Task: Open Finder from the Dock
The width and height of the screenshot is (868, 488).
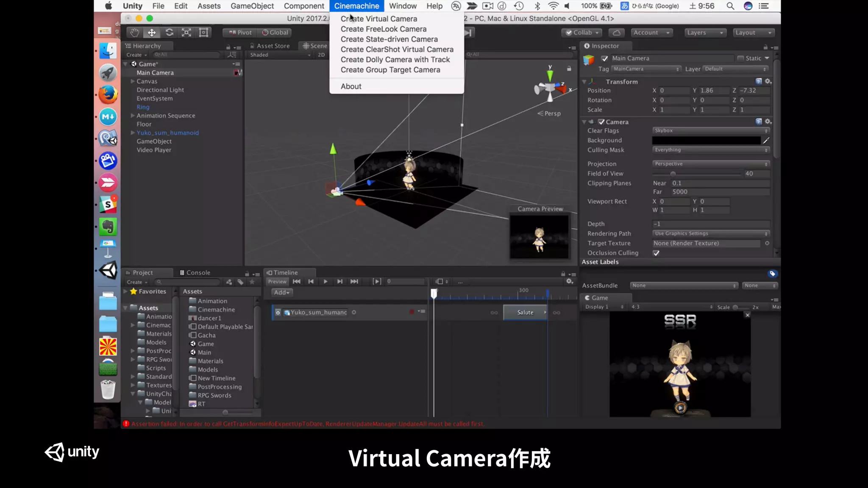Action: click(108, 50)
